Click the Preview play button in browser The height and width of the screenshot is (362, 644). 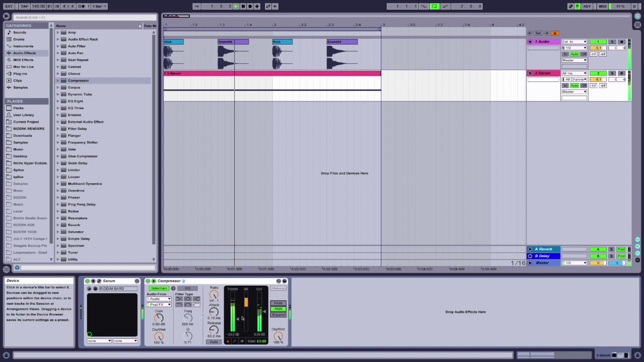click(x=17, y=268)
